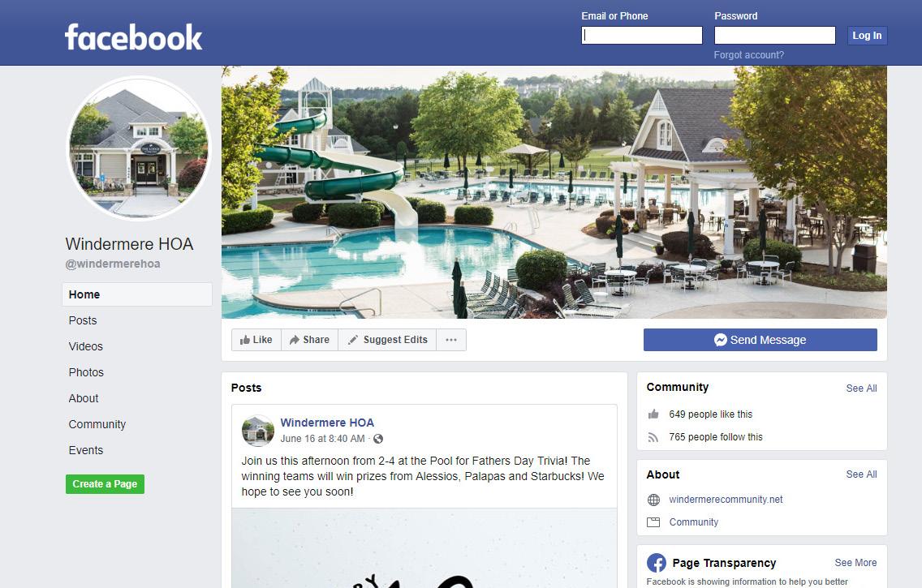The height and width of the screenshot is (588, 922).
Task: Click the Windermere HOA post avatar
Action: click(x=257, y=431)
